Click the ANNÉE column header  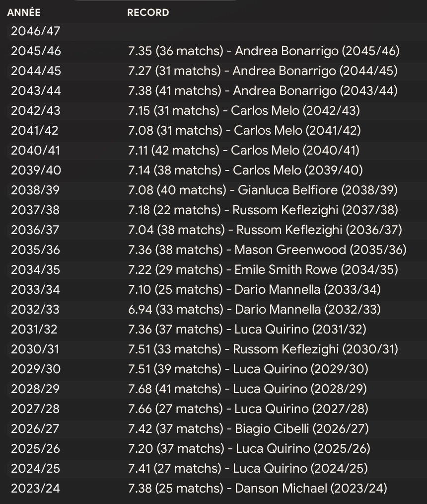click(x=24, y=12)
